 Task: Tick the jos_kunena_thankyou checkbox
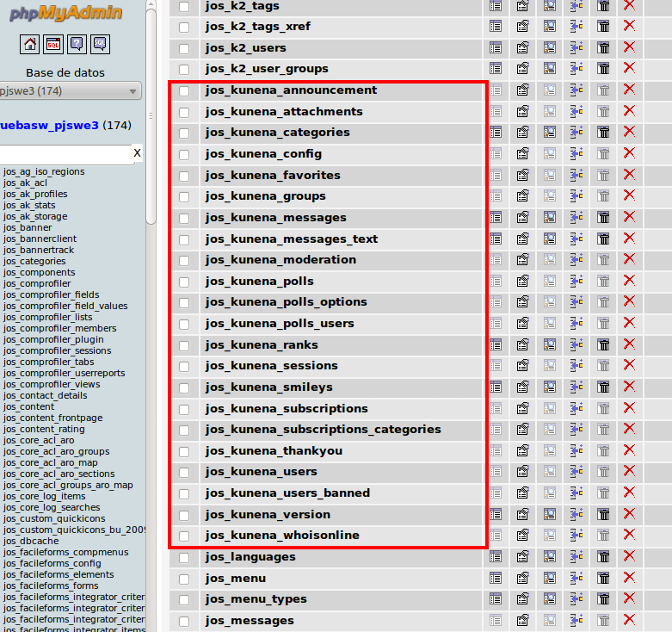pos(184,452)
